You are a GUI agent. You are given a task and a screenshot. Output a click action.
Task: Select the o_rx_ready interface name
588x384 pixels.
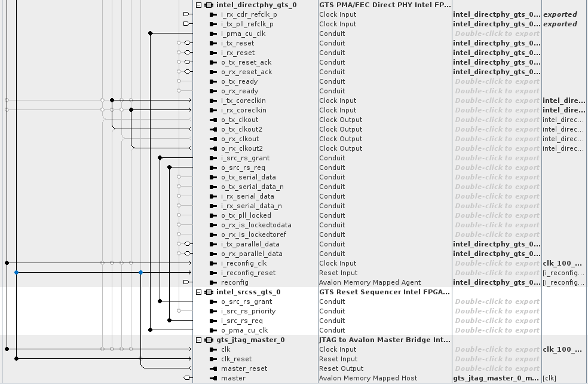(240, 91)
